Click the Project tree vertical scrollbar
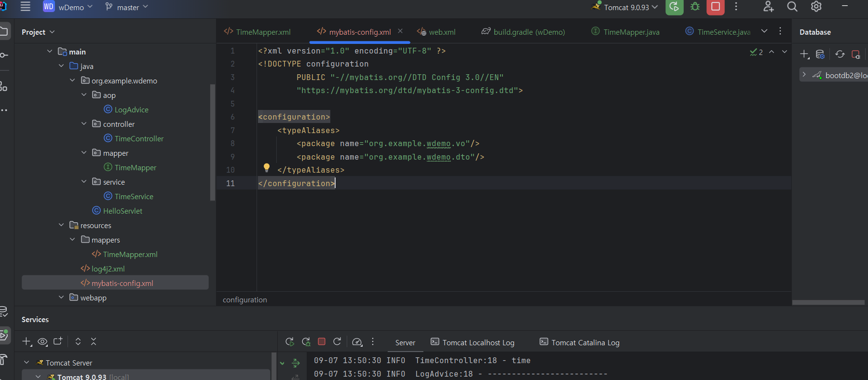 [x=213, y=142]
